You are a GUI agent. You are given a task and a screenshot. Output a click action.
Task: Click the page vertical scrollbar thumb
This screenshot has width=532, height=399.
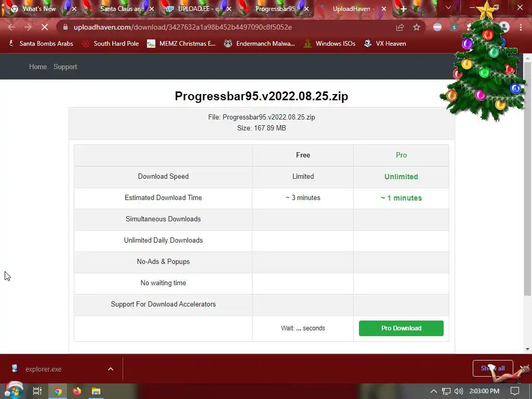click(527, 178)
